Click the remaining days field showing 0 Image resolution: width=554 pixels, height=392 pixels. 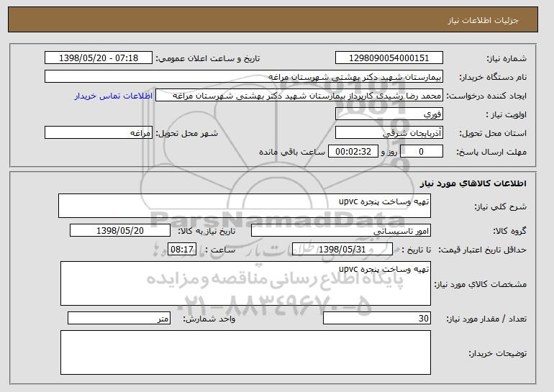(421, 152)
